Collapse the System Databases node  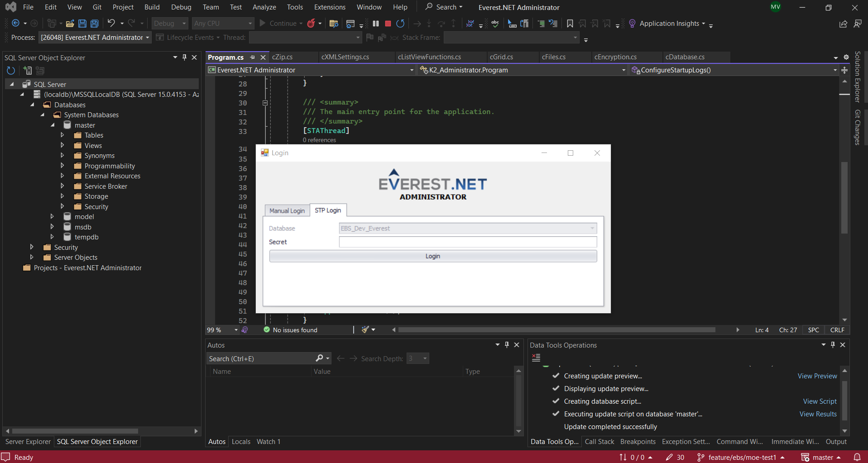43,115
